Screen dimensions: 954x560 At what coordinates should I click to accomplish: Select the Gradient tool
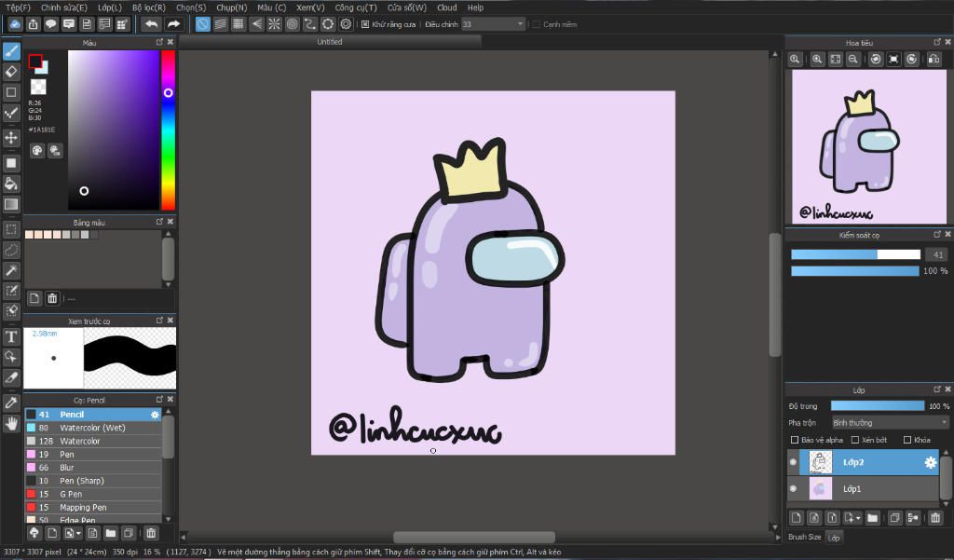(11, 204)
